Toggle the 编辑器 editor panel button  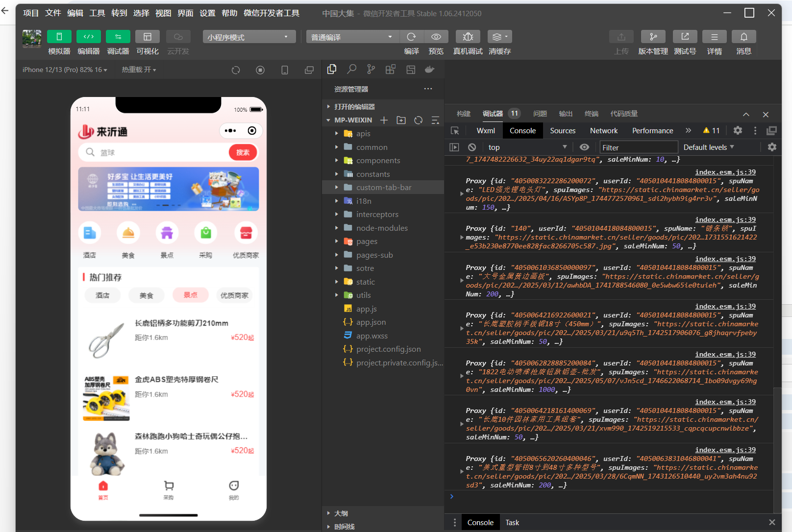(89, 37)
